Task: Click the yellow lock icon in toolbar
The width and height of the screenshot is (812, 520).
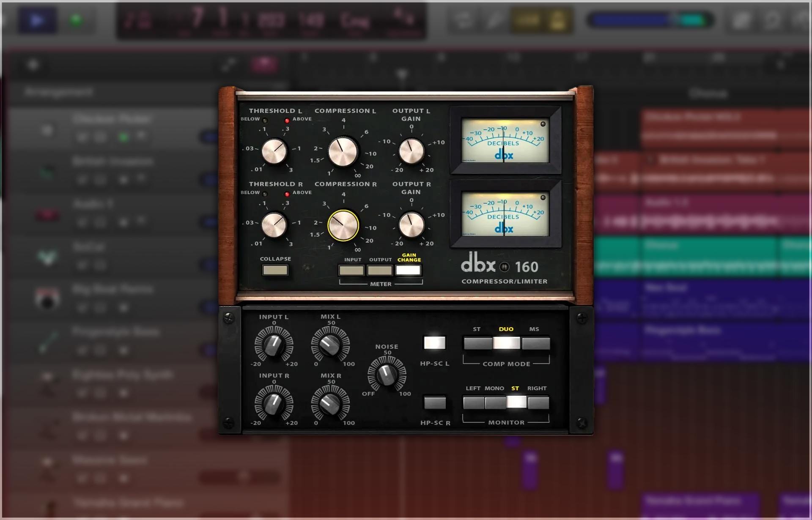Action: coord(558,20)
